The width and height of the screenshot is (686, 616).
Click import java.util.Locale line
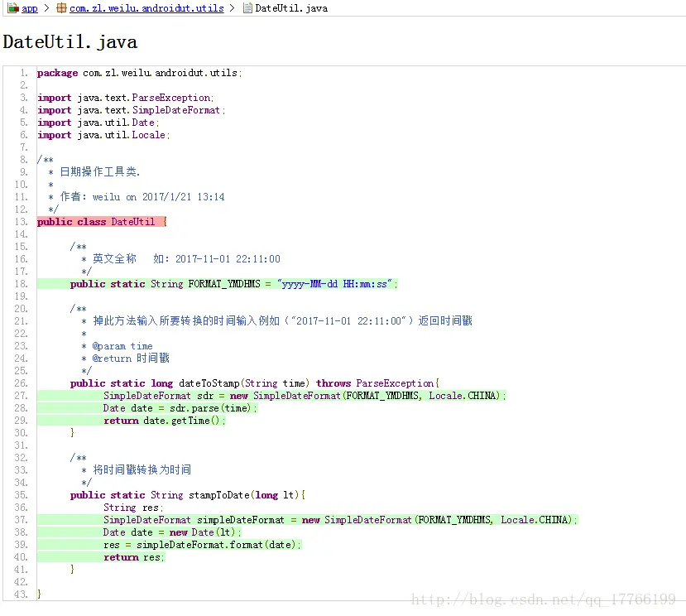pos(103,135)
